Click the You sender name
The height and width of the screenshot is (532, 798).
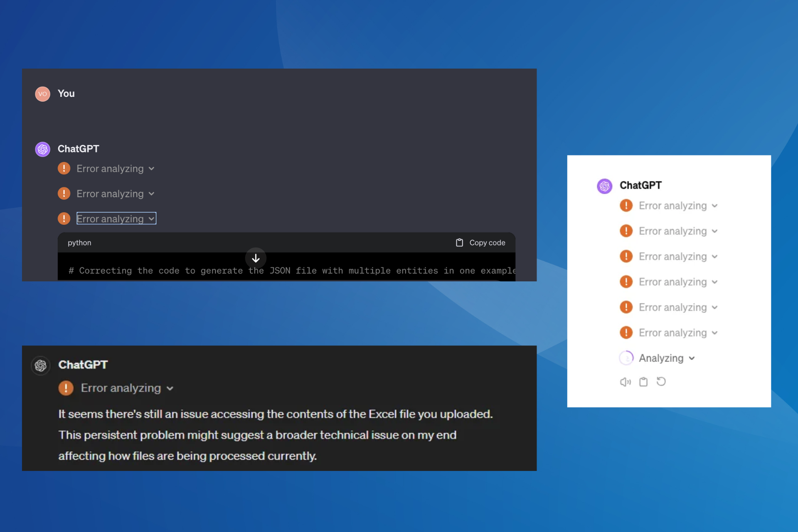point(66,94)
